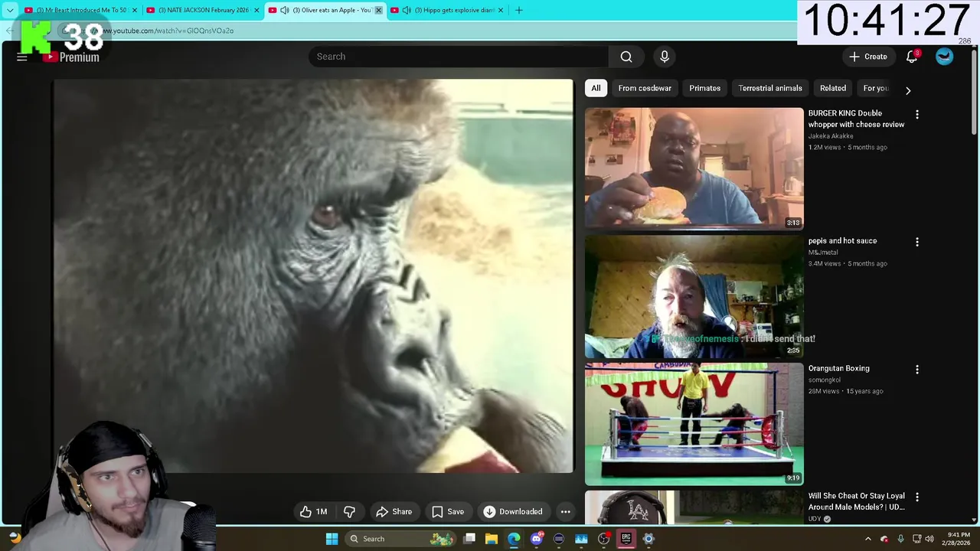Open the BURGER KING review thumbnail
This screenshot has height=551, width=980.
(x=694, y=168)
